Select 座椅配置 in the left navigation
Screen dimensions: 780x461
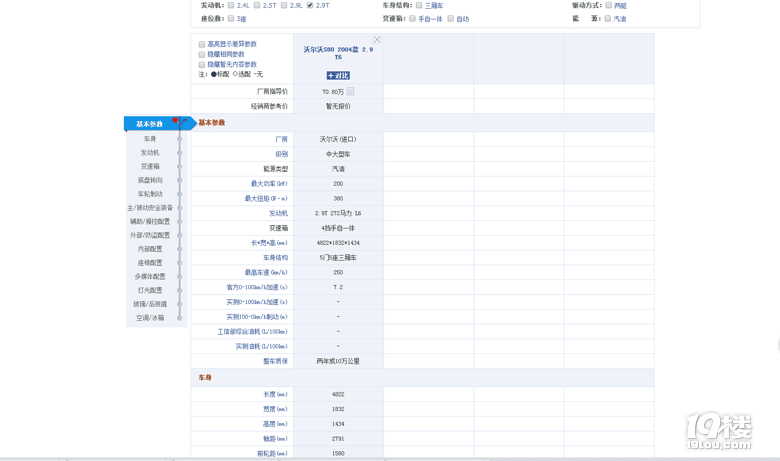click(x=150, y=263)
